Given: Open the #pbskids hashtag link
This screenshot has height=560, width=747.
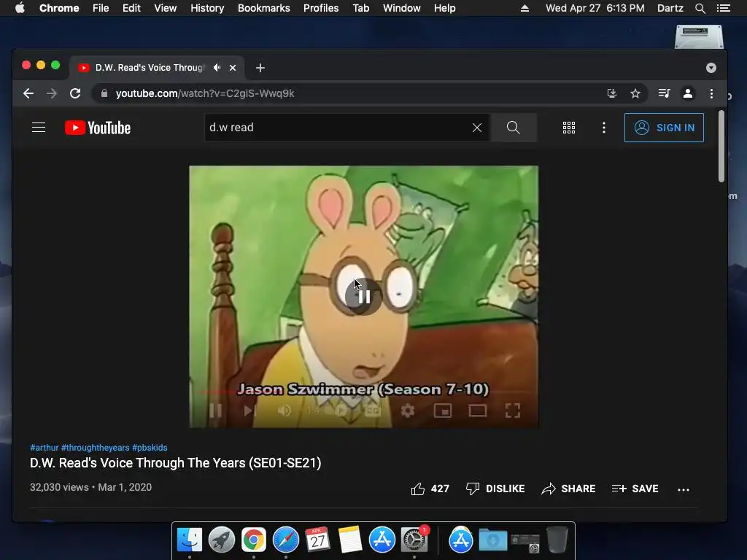Looking at the screenshot, I should (x=150, y=448).
